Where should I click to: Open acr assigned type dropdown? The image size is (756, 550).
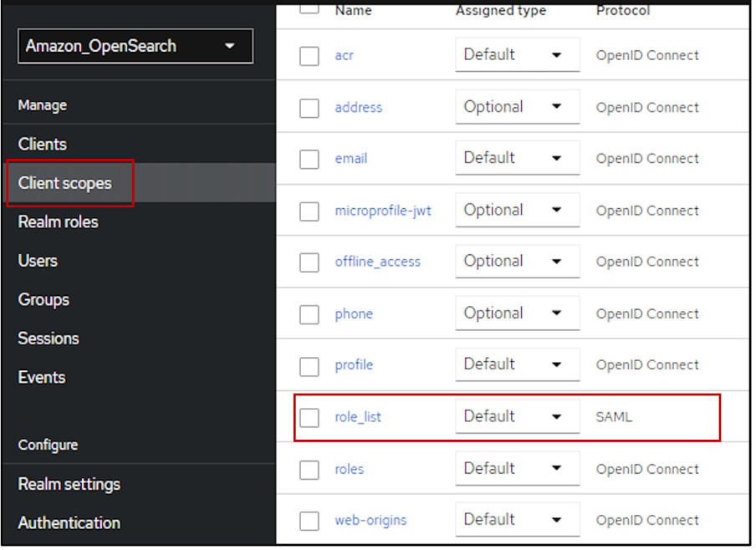(x=518, y=54)
